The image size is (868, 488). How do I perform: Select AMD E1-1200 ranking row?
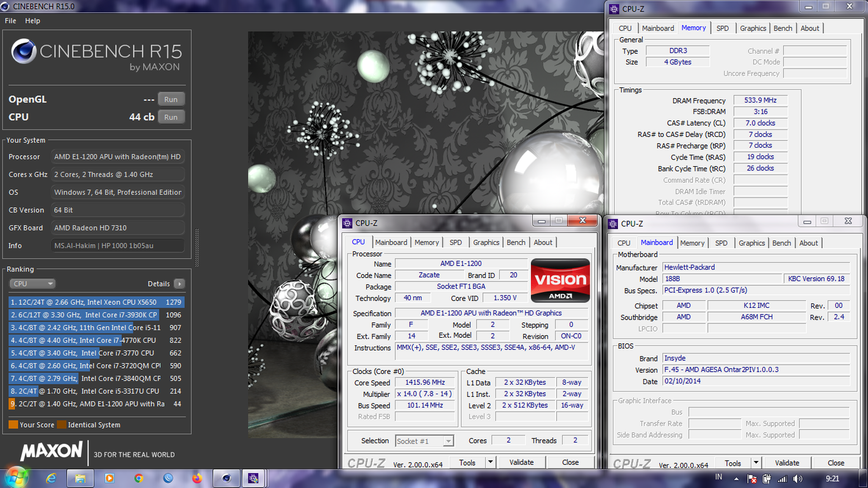96,404
